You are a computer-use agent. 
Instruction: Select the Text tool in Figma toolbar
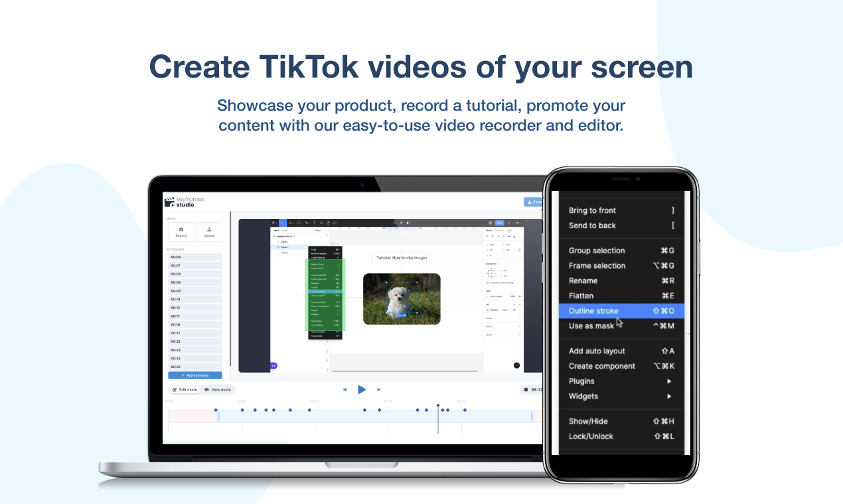tap(315, 223)
